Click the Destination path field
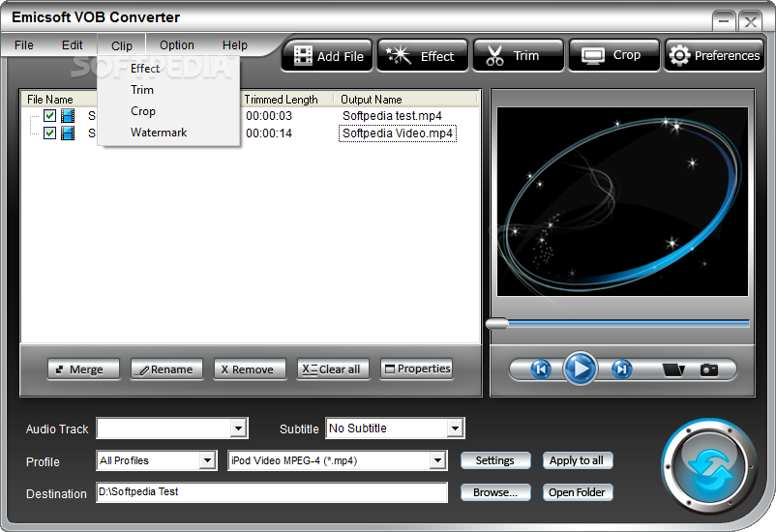Image resolution: width=776 pixels, height=532 pixels. click(x=272, y=492)
